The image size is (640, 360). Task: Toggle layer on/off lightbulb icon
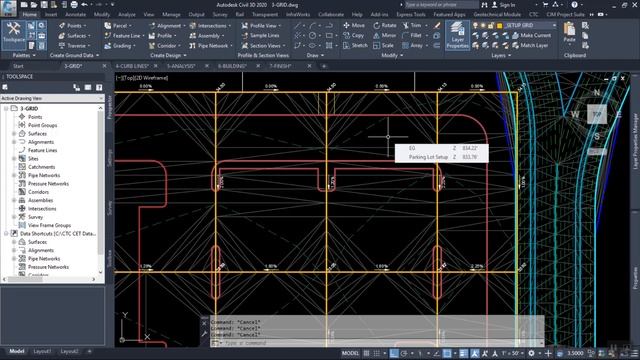point(475,25)
